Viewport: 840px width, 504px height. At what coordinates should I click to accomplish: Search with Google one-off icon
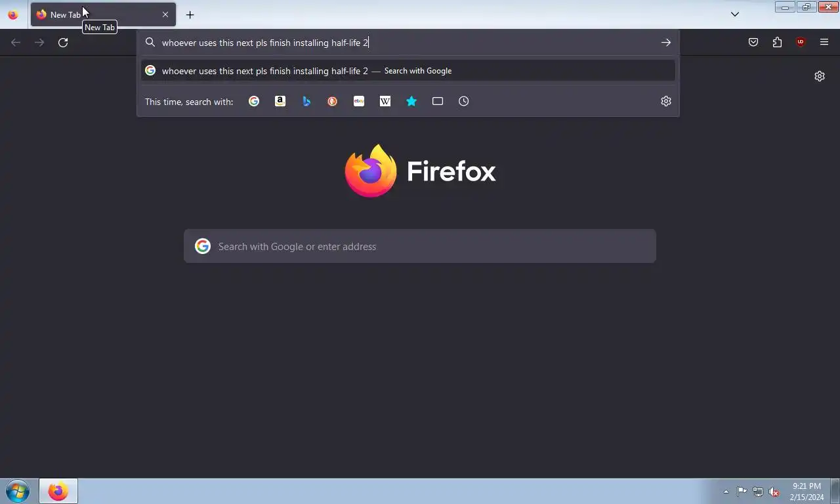[x=254, y=101]
